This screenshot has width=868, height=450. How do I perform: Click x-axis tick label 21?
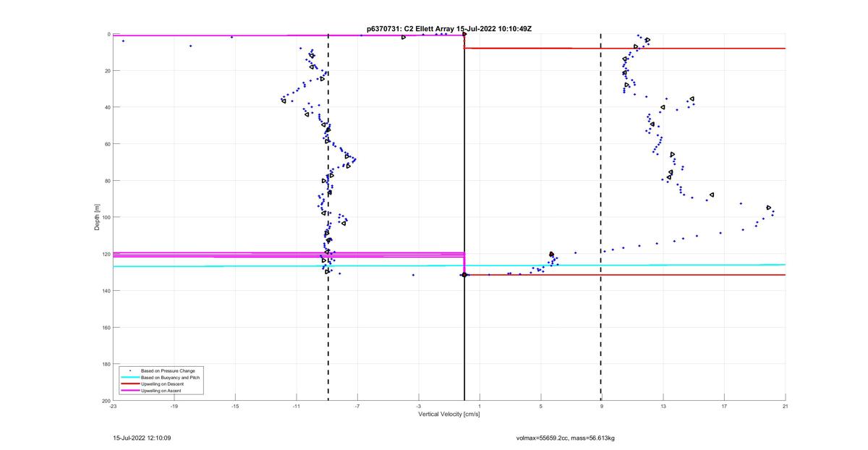click(x=785, y=407)
